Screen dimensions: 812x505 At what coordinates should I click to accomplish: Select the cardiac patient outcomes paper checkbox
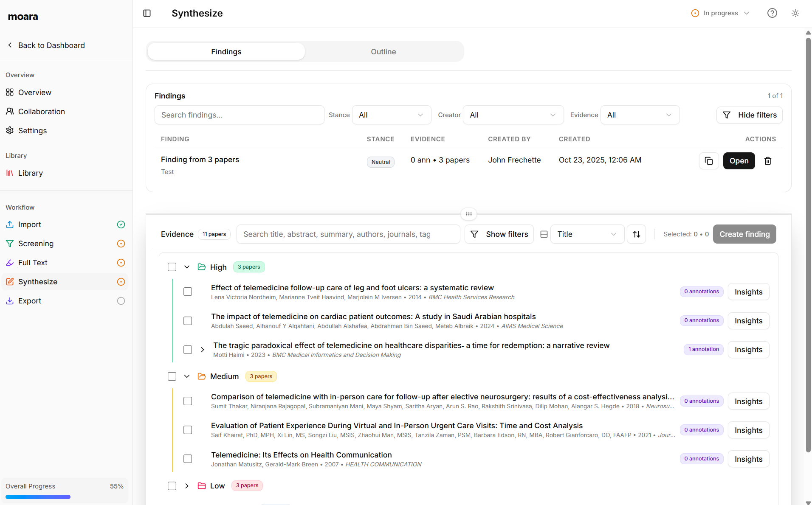pos(187,320)
